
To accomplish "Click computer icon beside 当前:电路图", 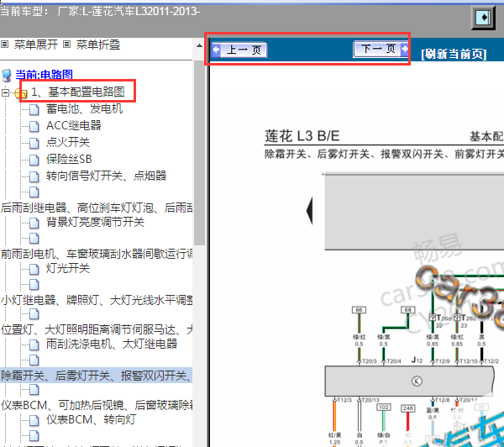I will point(7,76).
